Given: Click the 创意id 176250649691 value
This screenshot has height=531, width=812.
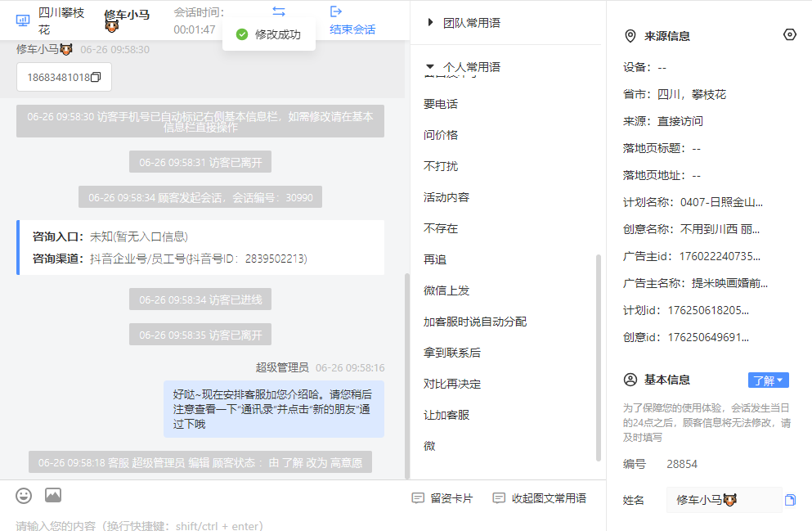Looking at the screenshot, I should pyautogui.click(x=708, y=337).
